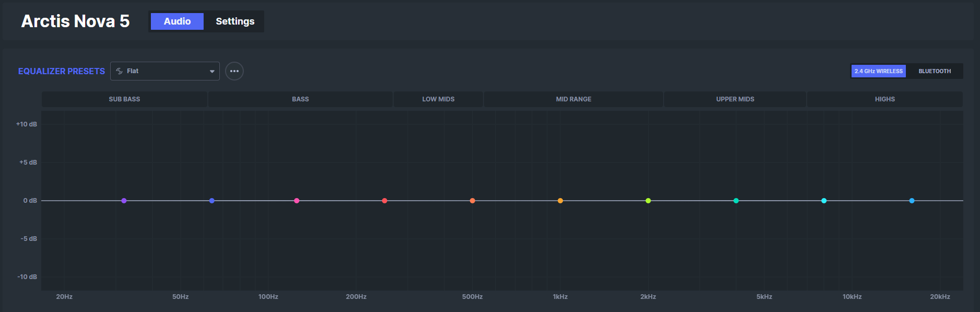This screenshot has width=980, height=312.
Task: Select the orange EQ point at 500Hz
Action: 472,201
